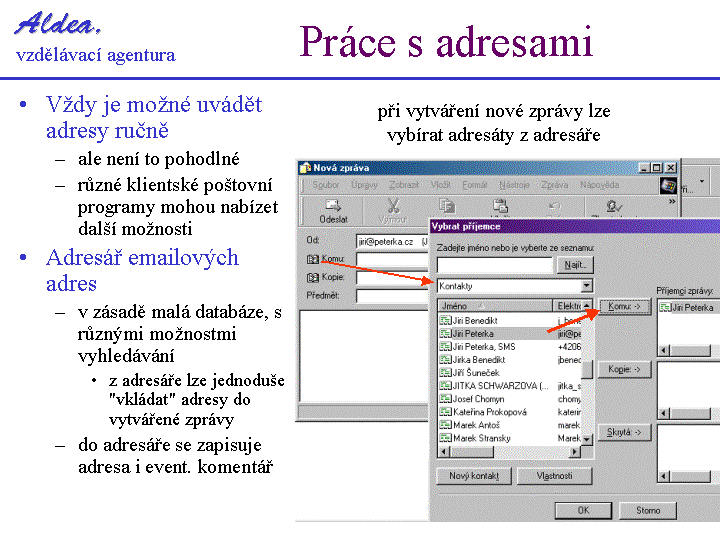
Task: Click the message body text area
Action: (364, 357)
